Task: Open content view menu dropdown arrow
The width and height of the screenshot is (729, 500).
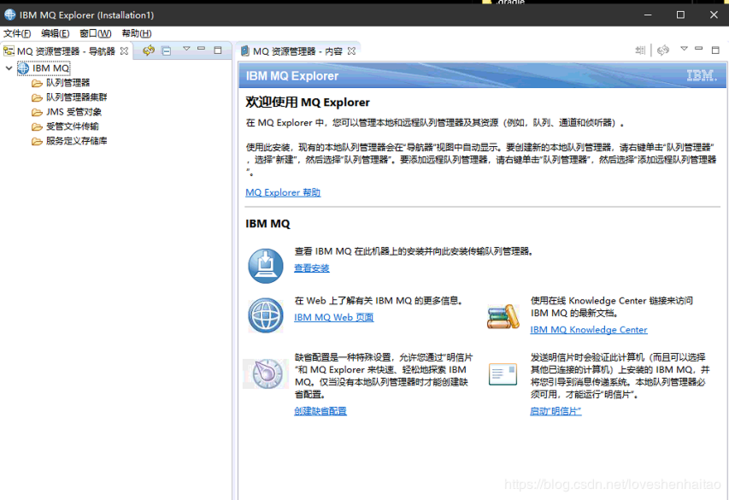Action: tap(684, 48)
